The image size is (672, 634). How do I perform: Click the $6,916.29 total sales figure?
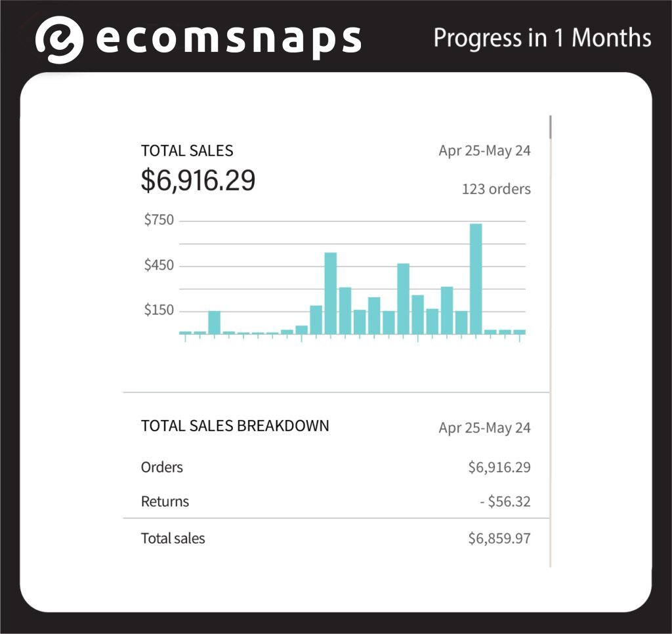[198, 180]
